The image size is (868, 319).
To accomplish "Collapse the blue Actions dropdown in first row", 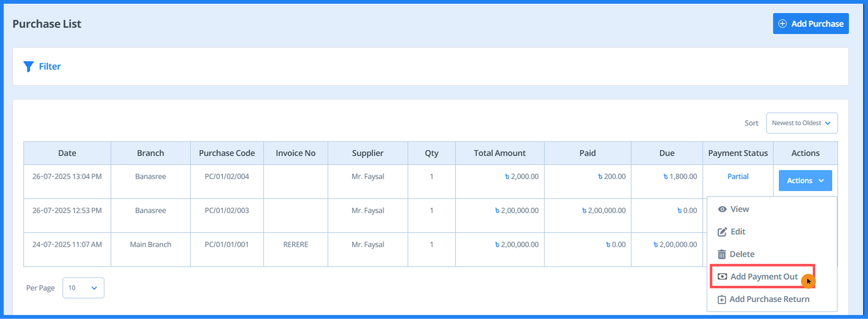I will (x=805, y=181).
